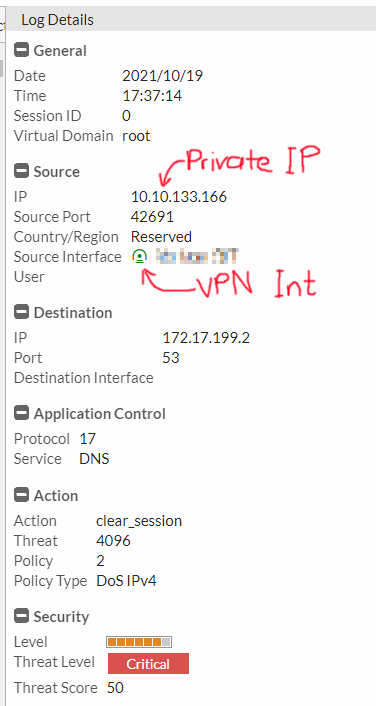Screen dimensions: 376x706
Task: Click the destination IP 172.17.199.2
Action: coord(206,338)
